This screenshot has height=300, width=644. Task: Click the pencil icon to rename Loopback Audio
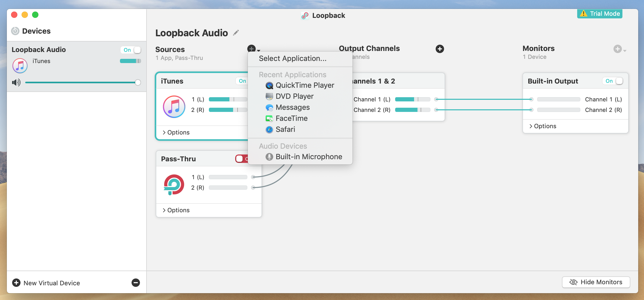click(x=236, y=33)
